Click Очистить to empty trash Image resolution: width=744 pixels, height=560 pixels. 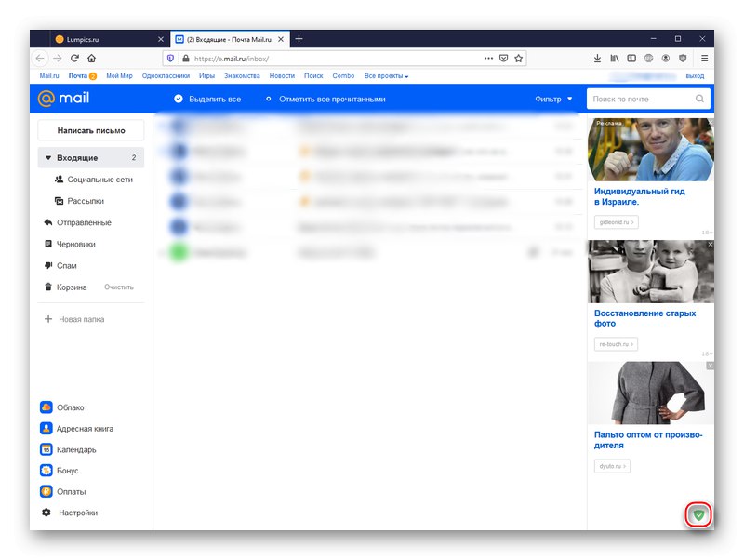[x=119, y=287]
